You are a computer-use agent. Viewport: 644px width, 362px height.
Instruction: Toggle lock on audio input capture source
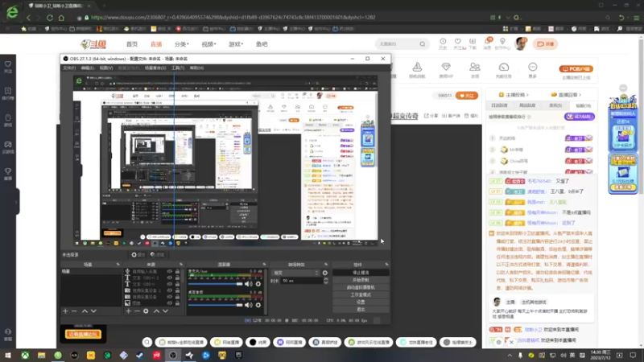[x=177, y=272]
